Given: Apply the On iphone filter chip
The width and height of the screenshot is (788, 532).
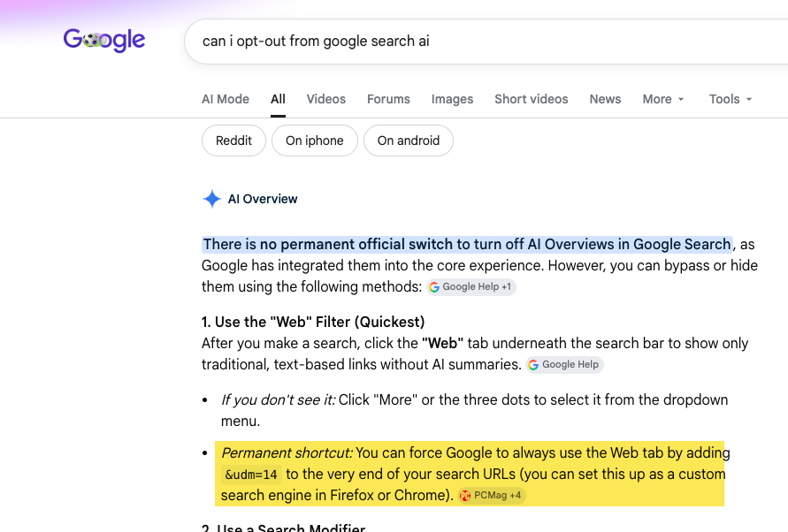Looking at the screenshot, I should click(315, 141).
